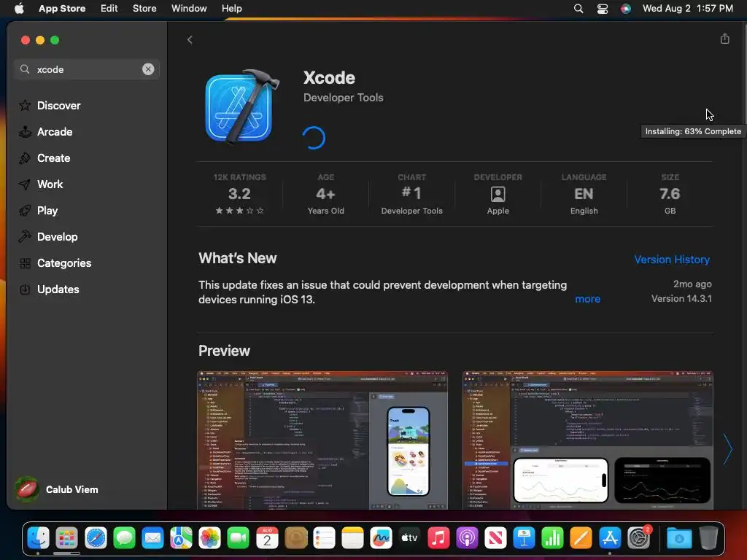Open Music from the Dock
Viewport: 747px width, 560px height.
coord(438,538)
